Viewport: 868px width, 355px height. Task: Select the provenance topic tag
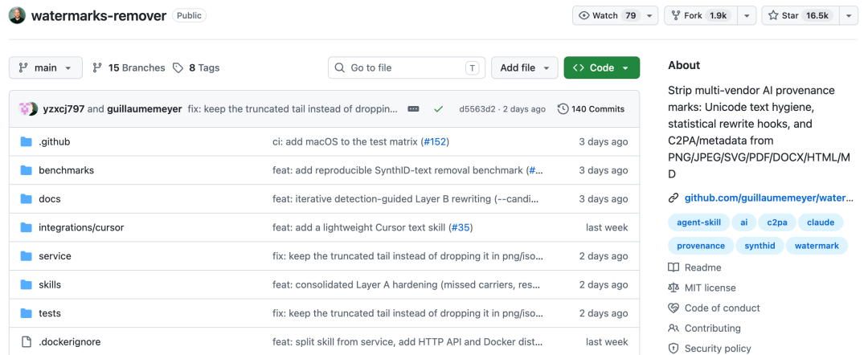point(701,246)
